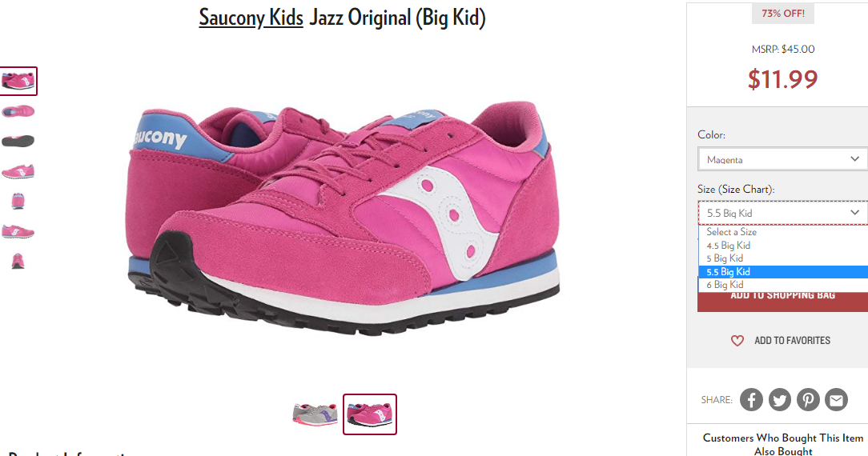The height and width of the screenshot is (456, 868).
Task: Open the Saucony Kids brand link
Action: coord(251,18)
